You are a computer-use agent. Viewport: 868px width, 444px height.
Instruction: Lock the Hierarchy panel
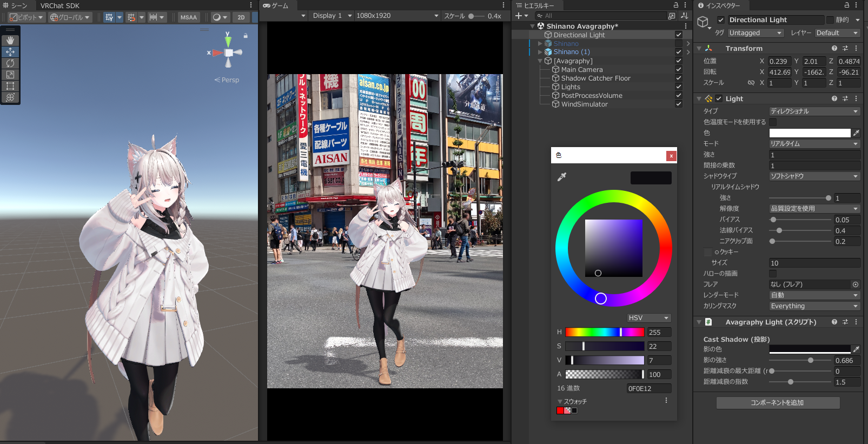pos(676,5)
